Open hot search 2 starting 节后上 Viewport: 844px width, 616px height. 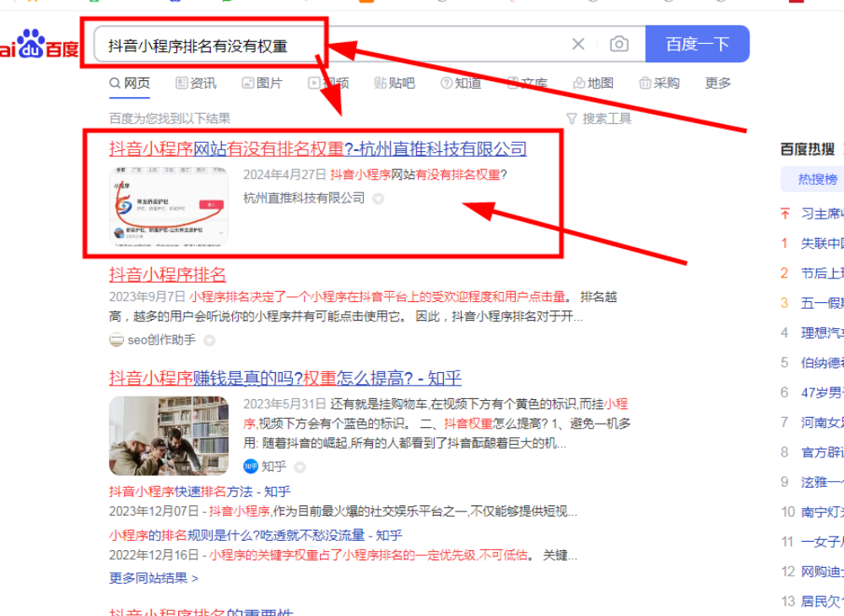[x=822, y=273]
